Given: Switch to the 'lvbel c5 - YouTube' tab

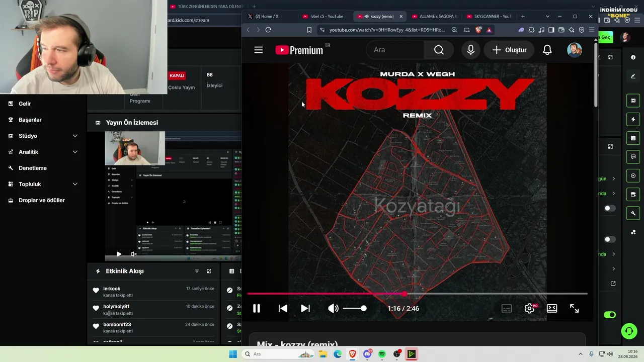Looking at the screenshot, I should point(326,16).
